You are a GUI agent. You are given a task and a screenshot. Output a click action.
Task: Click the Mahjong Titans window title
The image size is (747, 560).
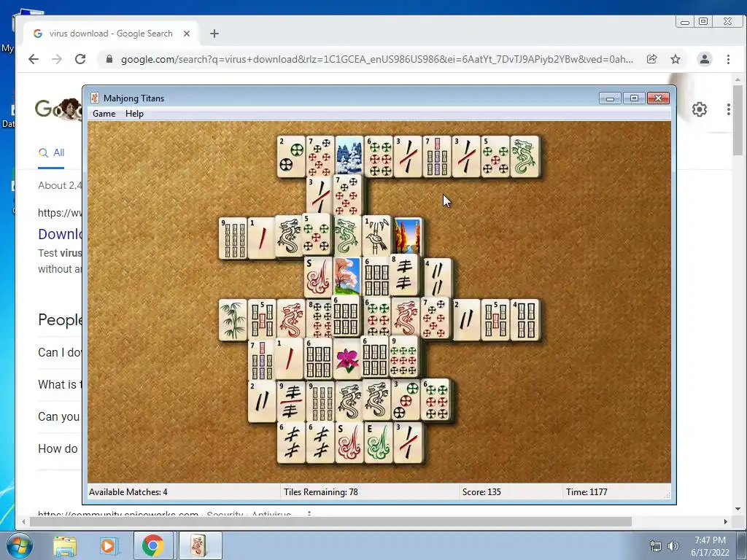click(x=134, y=98)
